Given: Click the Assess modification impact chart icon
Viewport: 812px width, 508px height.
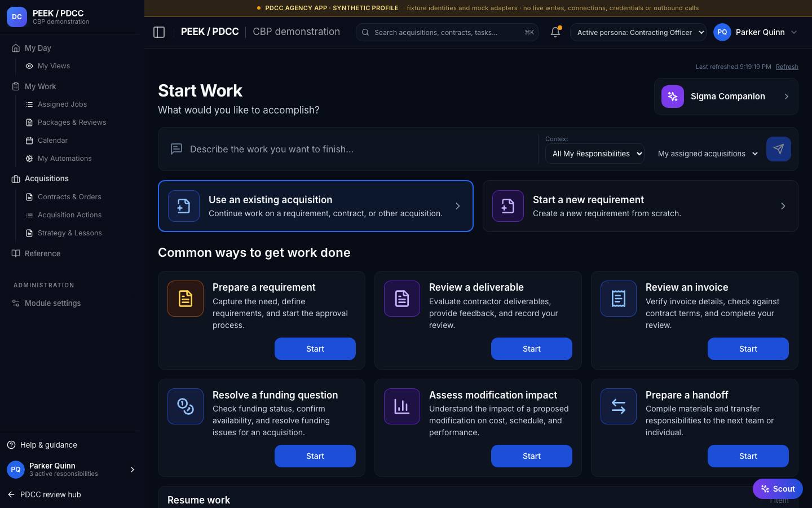Looking at the screenshot, I should tap(402, 406).
